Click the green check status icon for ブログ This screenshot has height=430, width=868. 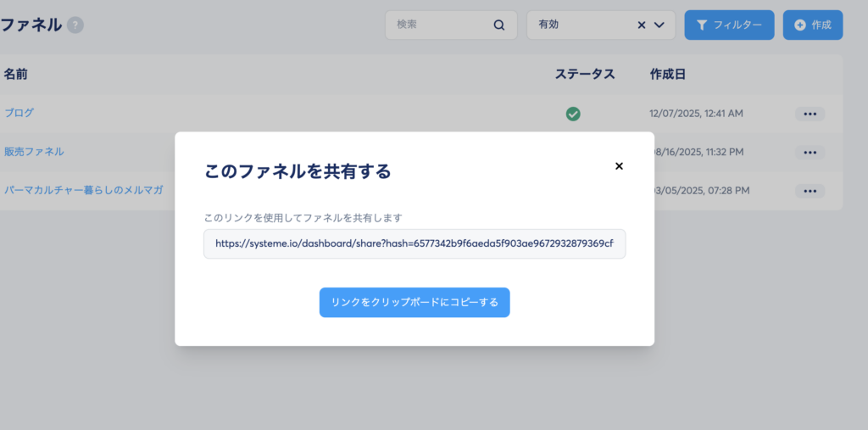pyautogui.click(x=573, y=114)
